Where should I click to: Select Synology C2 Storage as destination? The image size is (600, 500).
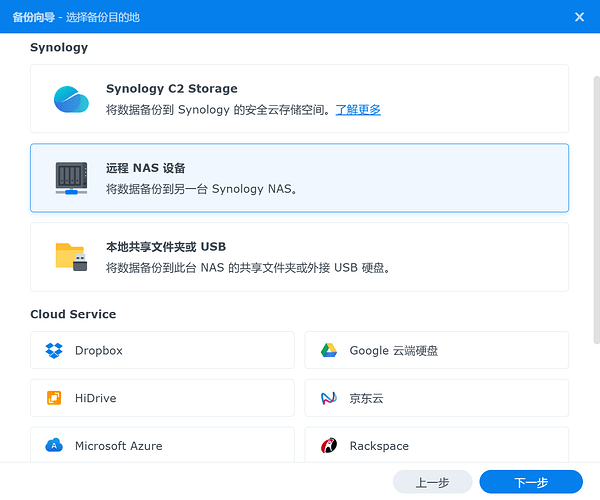[x=300, y=99]
